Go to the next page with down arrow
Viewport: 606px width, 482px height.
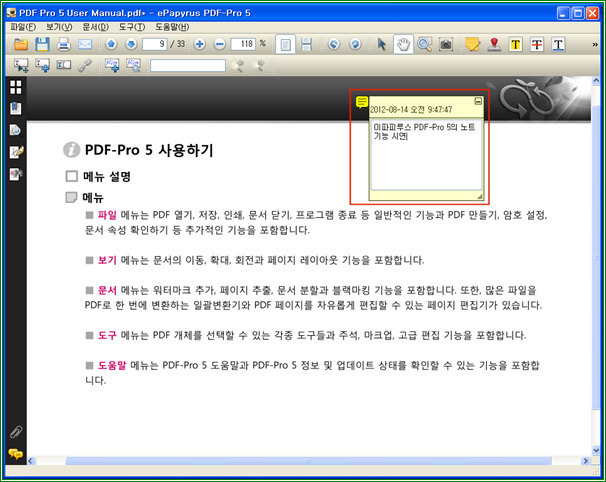(x=131, y=44)
